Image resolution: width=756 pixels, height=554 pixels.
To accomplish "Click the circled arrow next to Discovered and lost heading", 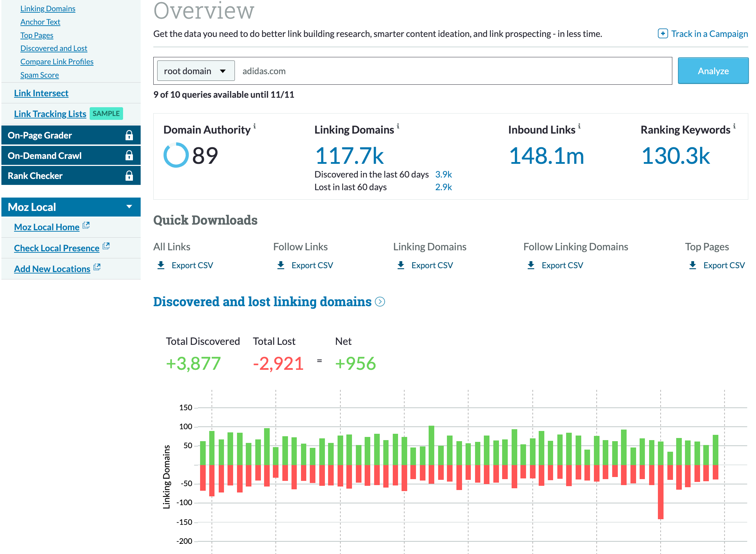I will click(380, 302).
